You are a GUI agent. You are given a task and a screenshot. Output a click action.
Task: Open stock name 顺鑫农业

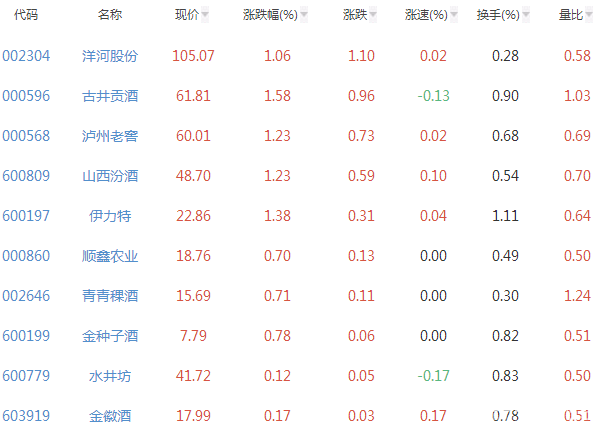pos(110,256)
